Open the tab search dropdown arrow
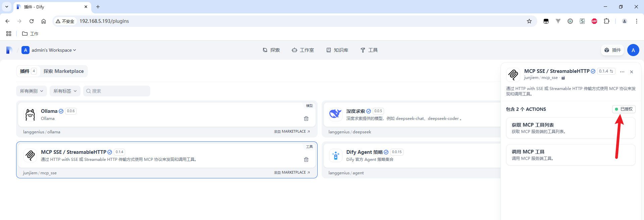 [x=7, y=7]
